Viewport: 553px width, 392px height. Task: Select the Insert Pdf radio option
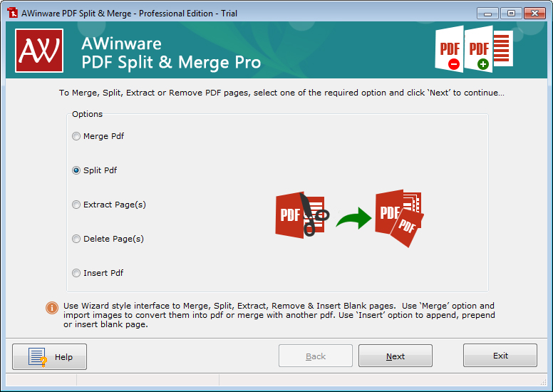click(98, 273)
